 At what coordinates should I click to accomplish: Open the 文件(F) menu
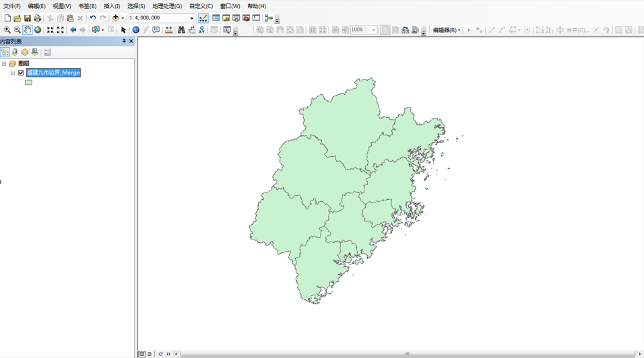tap(12, 6)
